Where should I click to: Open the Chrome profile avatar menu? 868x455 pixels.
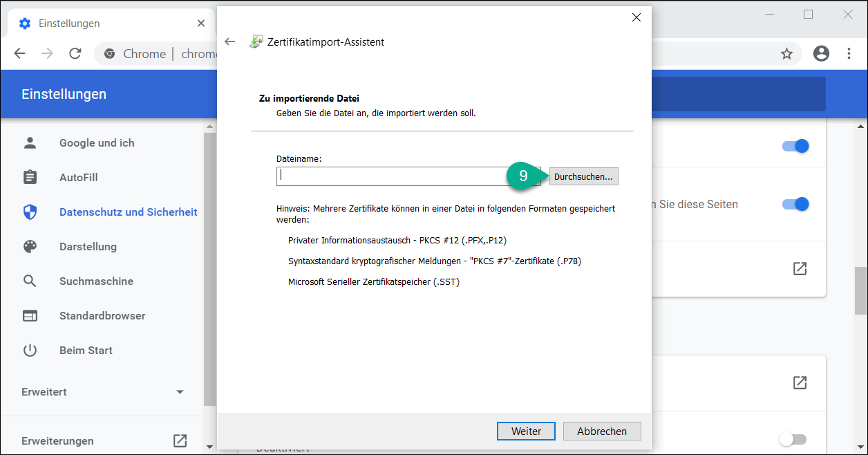click(821, 54)
